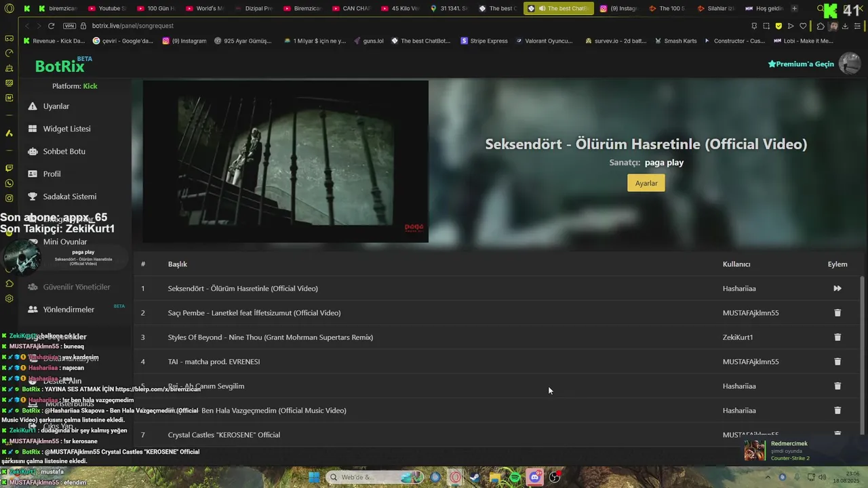868x488 pixels.
Task: Open Steam from taskbar
Action: [x=475, y=477]
